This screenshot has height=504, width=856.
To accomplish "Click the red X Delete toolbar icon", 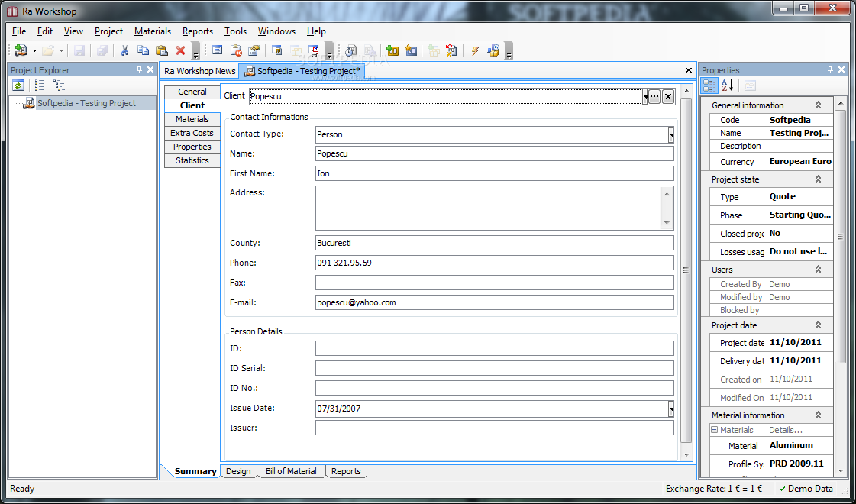I will (x=181, y=51).
